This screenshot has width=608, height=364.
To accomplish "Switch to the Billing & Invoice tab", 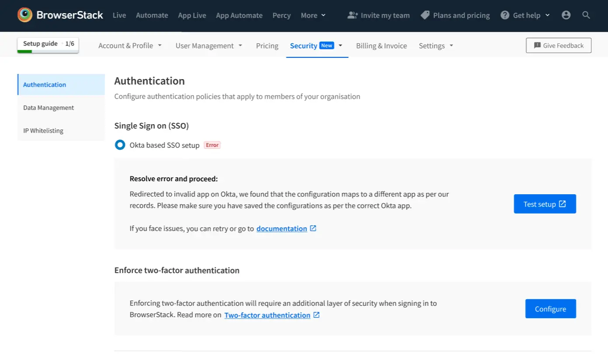I will (381, 45).
